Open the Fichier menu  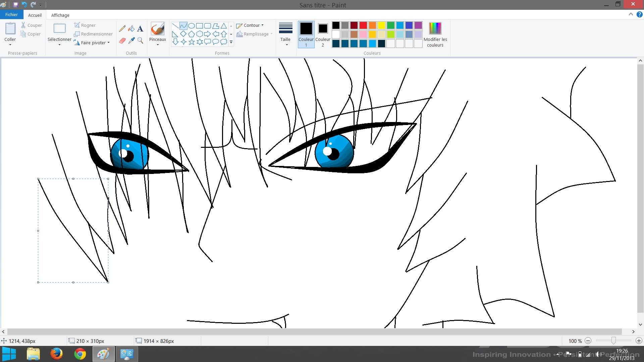click(11, 15)
